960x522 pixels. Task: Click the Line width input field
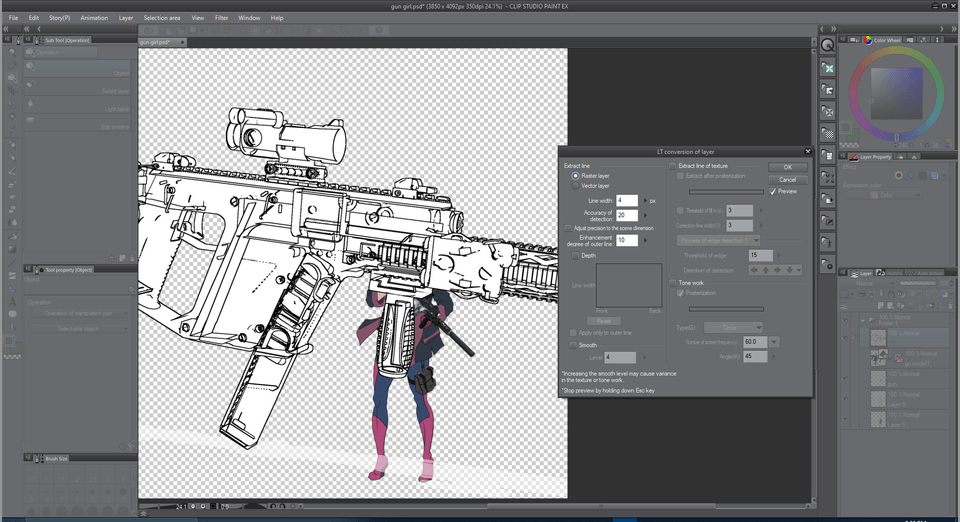point(626,201)
